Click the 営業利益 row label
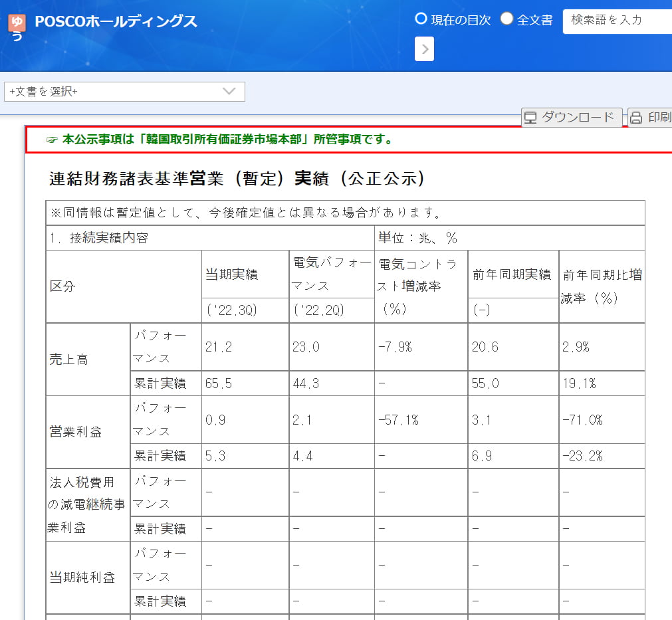 (88, 432)
